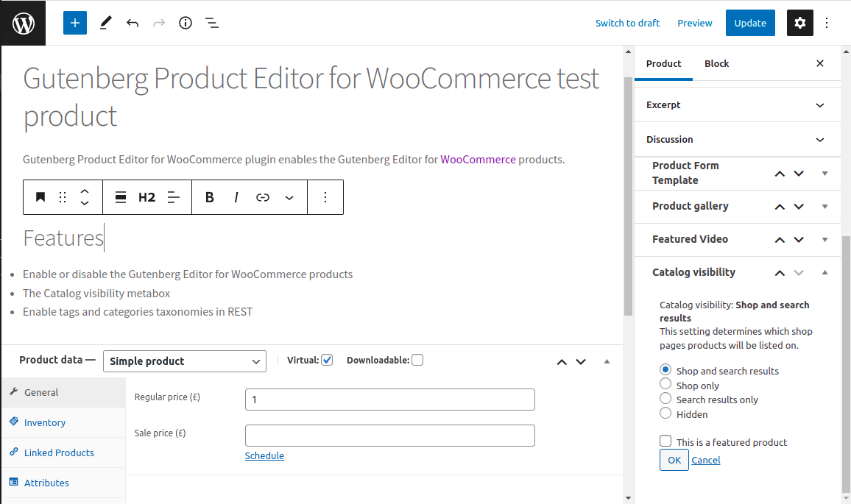Viewport: 851px width, 504px height.
Task: Move the heading block up
Action: click(x=85, y=191)
